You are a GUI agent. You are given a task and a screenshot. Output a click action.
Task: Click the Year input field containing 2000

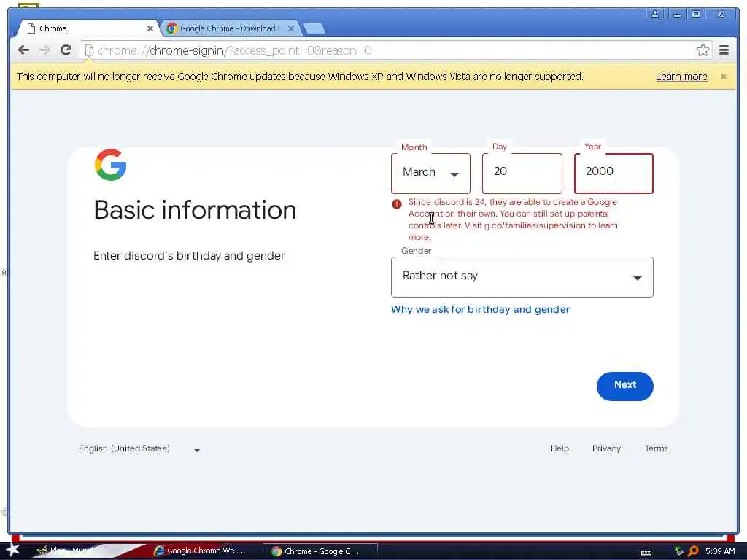click(614, 174)
